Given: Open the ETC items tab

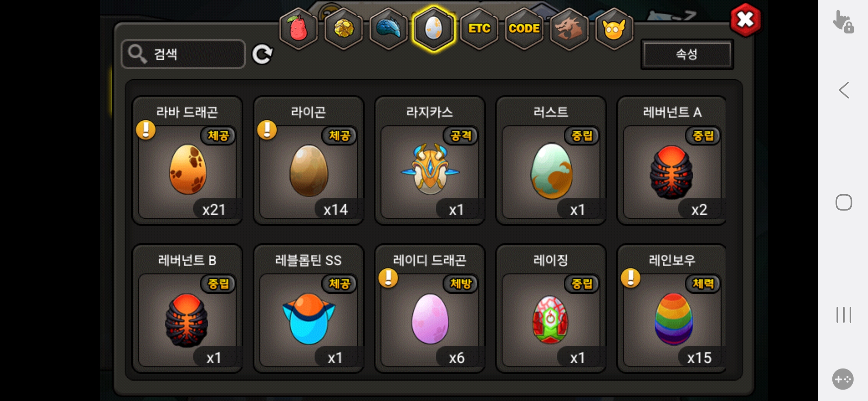Looking at the screenshot, I should tap(479, 29).
